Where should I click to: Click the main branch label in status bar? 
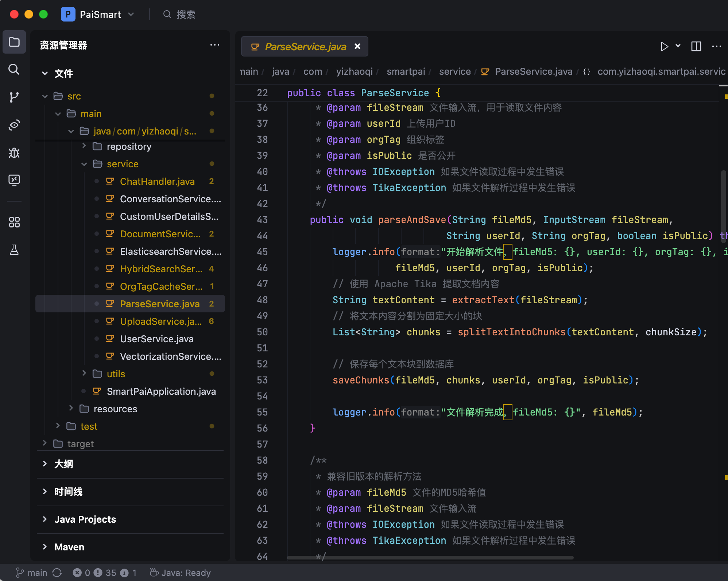point(38,573)
